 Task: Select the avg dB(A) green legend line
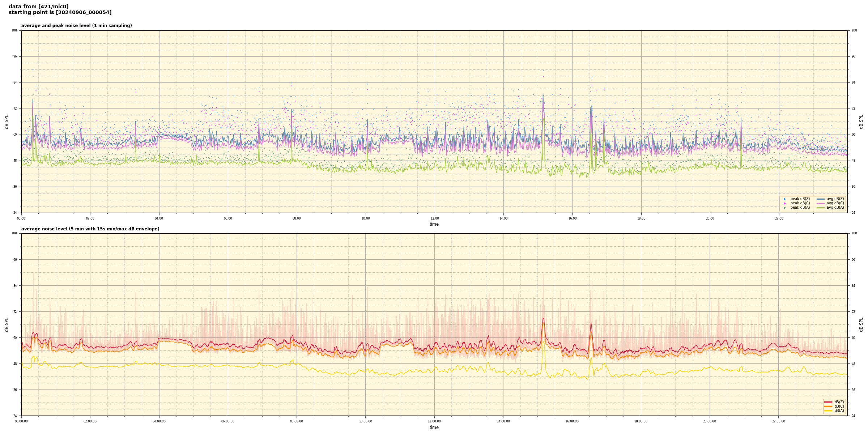pos(821,208)
